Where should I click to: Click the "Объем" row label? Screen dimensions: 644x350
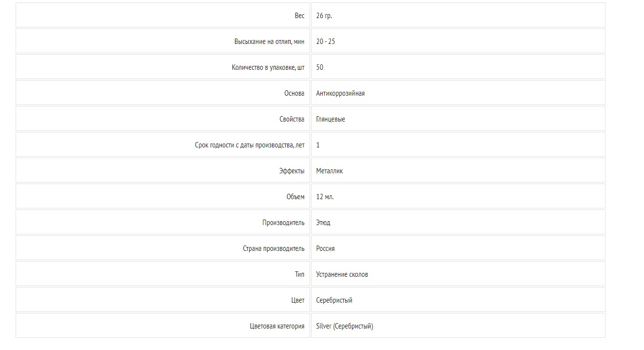295,197
